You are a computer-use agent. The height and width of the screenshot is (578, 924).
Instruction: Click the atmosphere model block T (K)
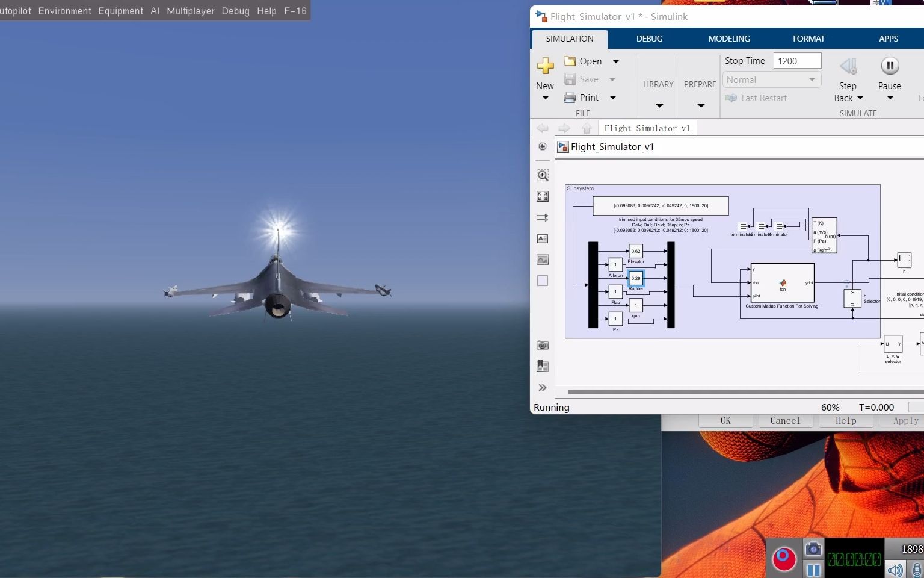(824, 235)
